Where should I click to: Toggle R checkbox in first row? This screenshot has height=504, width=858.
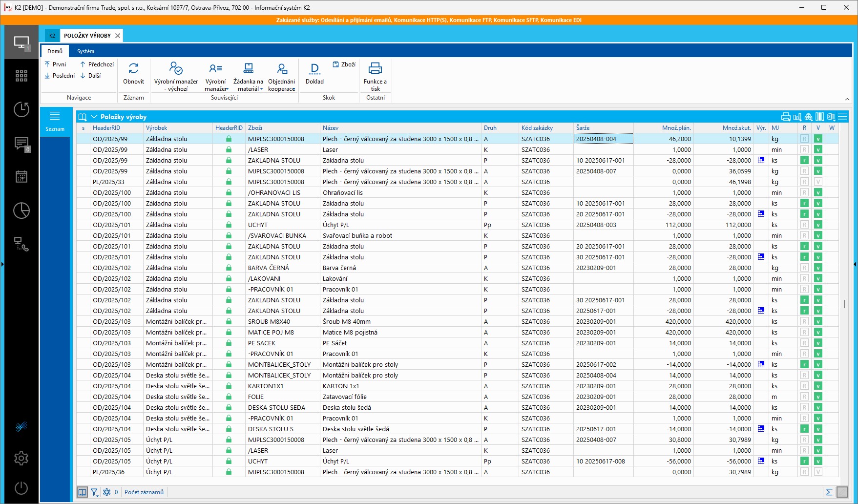tap(804, 139)
